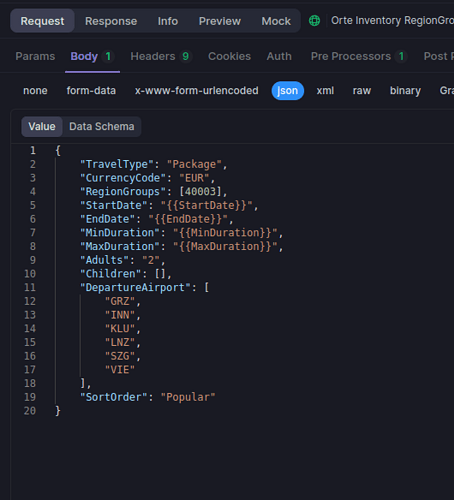Switch to the Response tab
Viewport: 454px width, 500px height.
coord(111,21)
